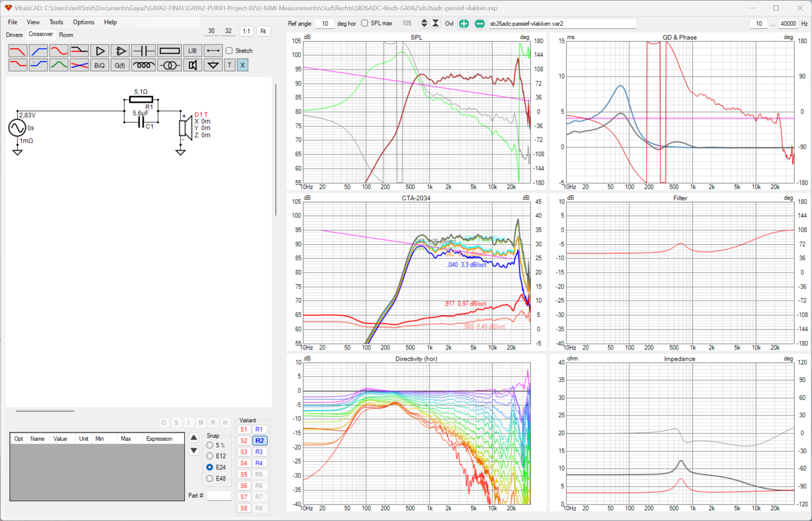Recall variant R1

259,429
